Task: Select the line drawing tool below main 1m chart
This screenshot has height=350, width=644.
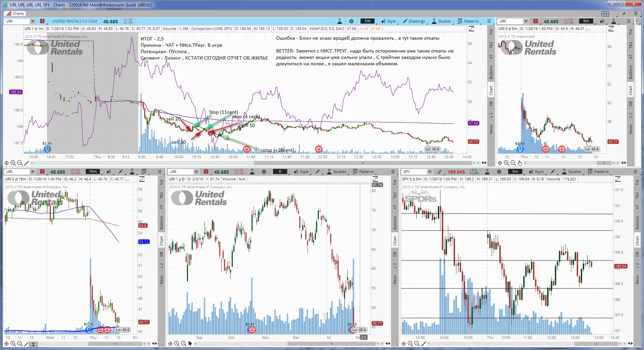Action: 27,163
